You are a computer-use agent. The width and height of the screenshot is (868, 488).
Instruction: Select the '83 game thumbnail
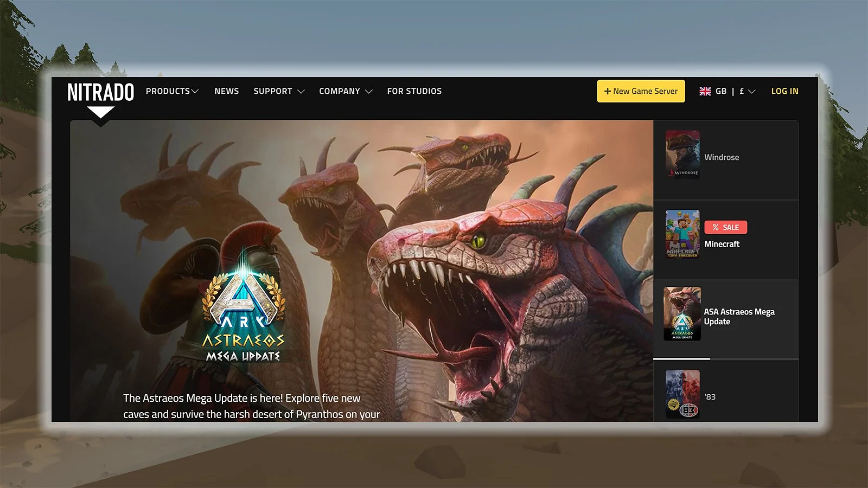click(x=682, y=394)
